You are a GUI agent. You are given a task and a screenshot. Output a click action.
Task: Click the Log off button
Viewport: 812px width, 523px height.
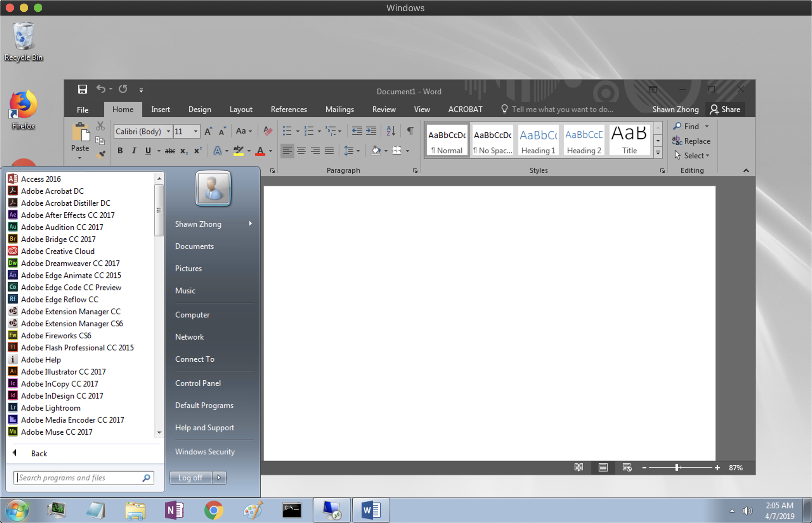[190, 478]
